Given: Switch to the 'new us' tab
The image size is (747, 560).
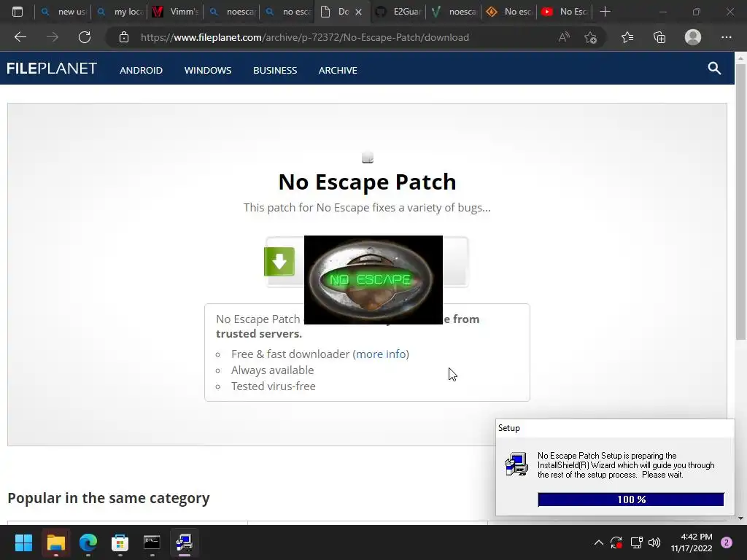Looking at the screenshot, I should pyautogui.click(x=63, y=12).
